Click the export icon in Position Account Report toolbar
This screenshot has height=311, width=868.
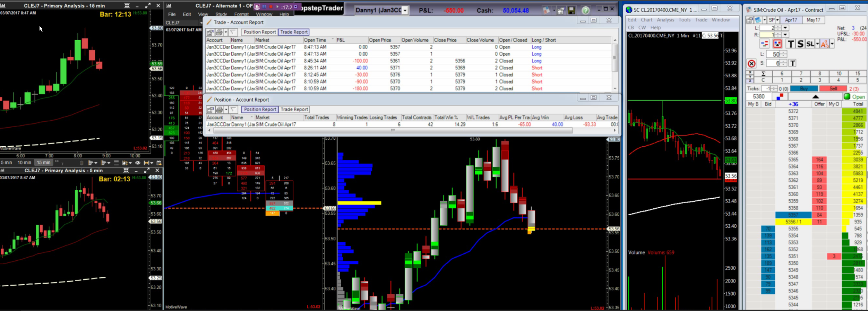(210, 110)
